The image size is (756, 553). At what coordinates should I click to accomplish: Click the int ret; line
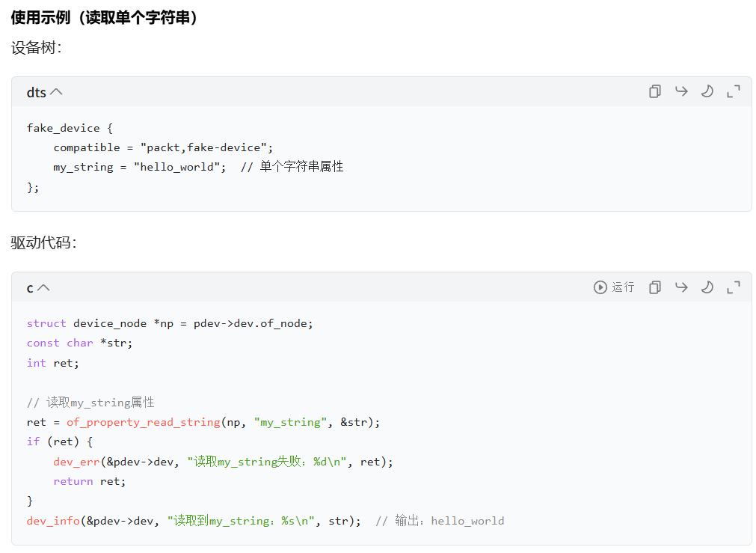(53, 363)
